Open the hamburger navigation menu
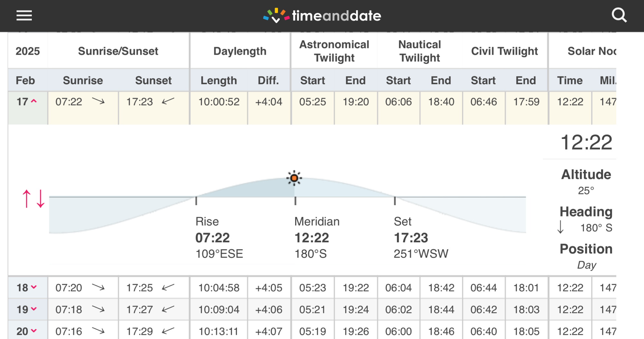The height and width of the screenshot is (339, 644). [x=24, y=15]
